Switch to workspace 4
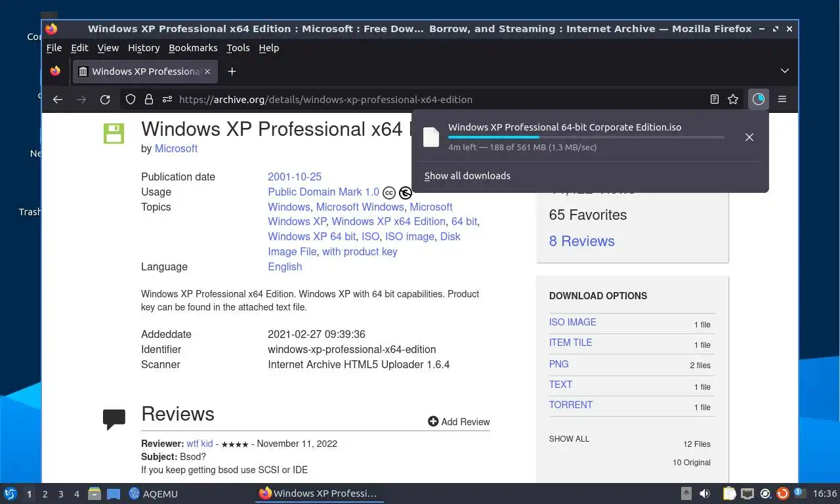Image resolution: width=840 pixels, height=504 pixels. [x=76, y=493]
